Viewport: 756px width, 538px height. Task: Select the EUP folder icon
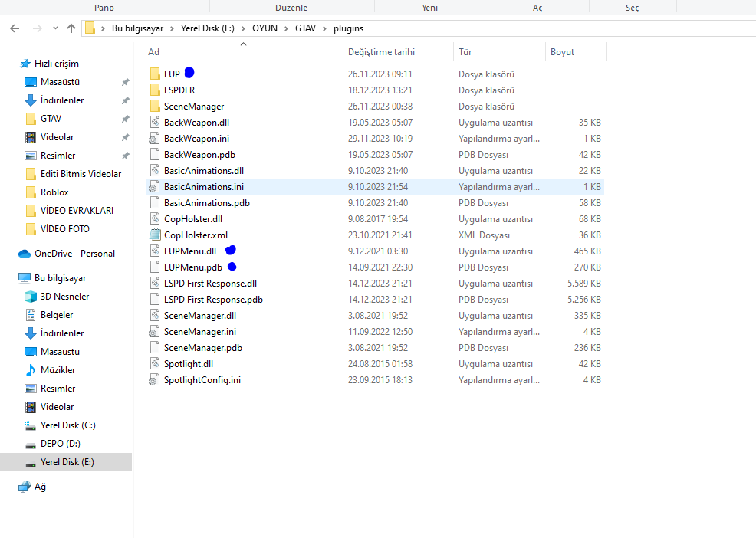155,74
